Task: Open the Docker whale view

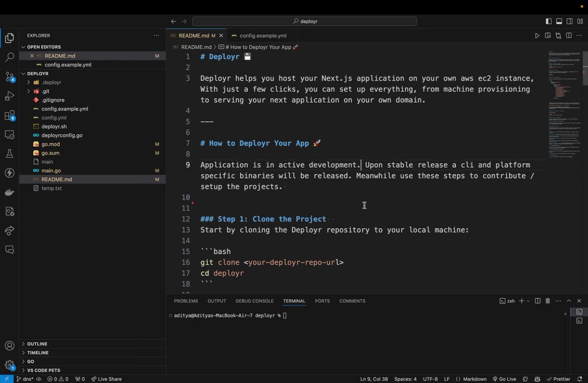Action: 9,192
